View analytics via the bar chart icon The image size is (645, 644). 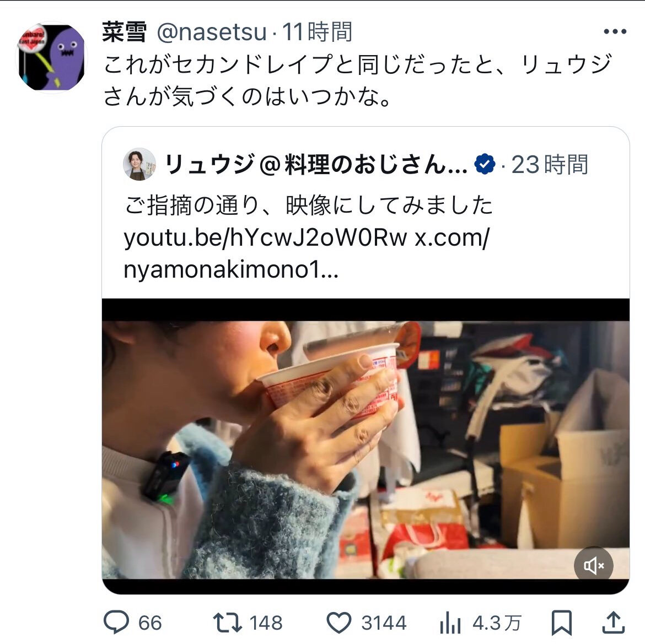click(x=450, y=623)
